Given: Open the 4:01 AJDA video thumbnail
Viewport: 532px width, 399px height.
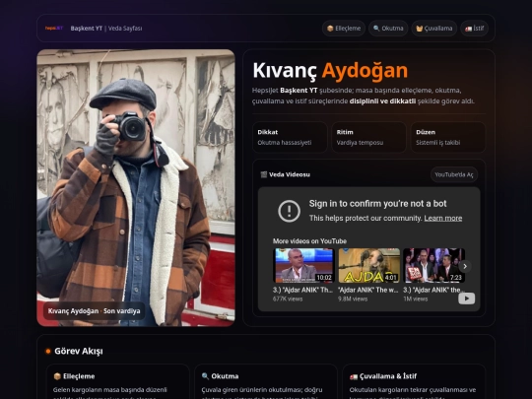Looking at the screenshot, I should (x=368, y=266).
